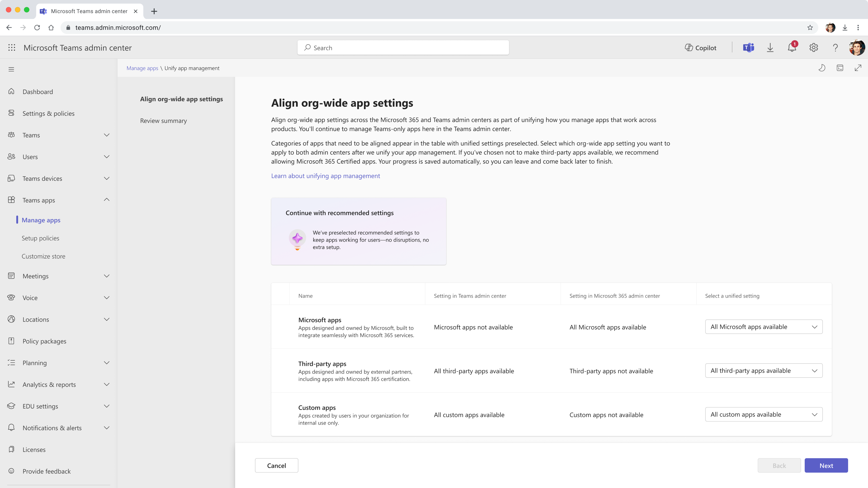
Task: Click the Search input field
Action: 403,48
